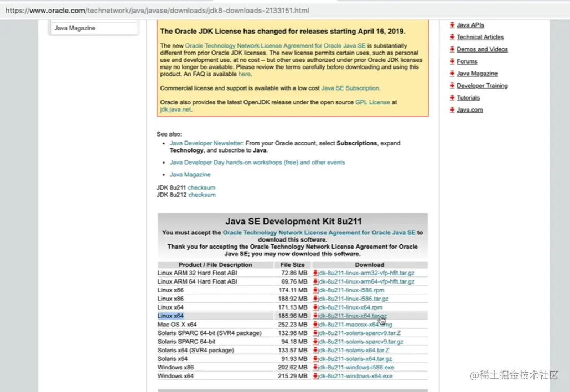Download jdk-8u211-windows-x64.exe installer
The image size is (570, 392).
355,376
